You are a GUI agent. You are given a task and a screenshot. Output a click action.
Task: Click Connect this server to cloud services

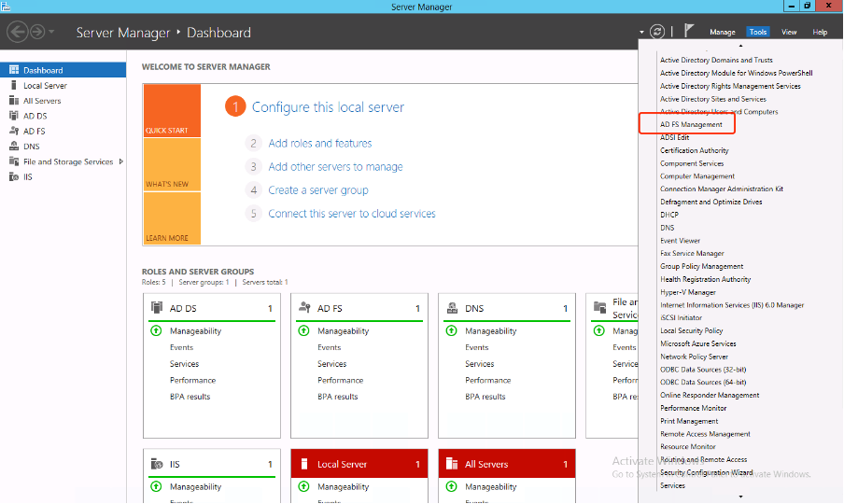[x=351, y=213]
